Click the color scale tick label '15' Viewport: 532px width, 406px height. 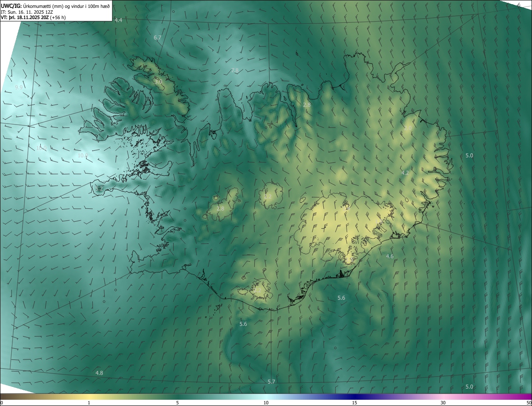355,403
